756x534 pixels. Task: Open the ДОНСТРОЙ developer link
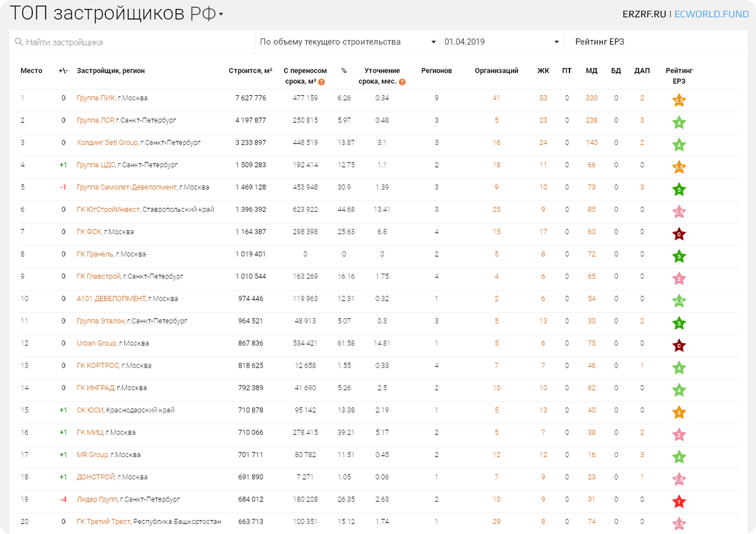click(96, 477)
